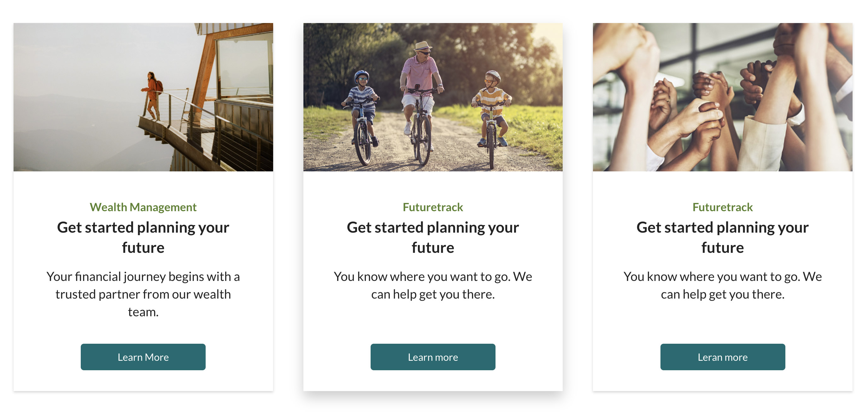Click the 'Your financial journey begins' description
The height and width of the screenshot is (416, 868).
tap(143, 294)
